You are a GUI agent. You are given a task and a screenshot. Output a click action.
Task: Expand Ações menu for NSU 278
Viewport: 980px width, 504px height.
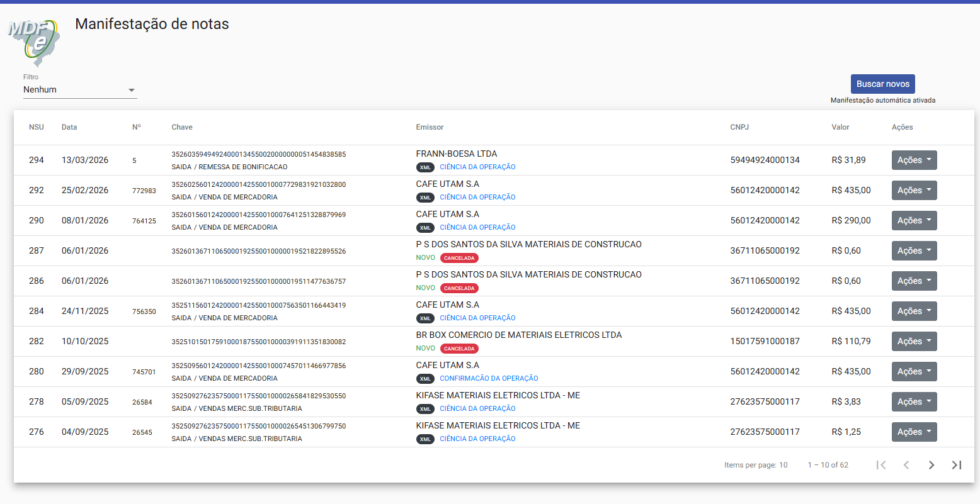click(914, 402)
